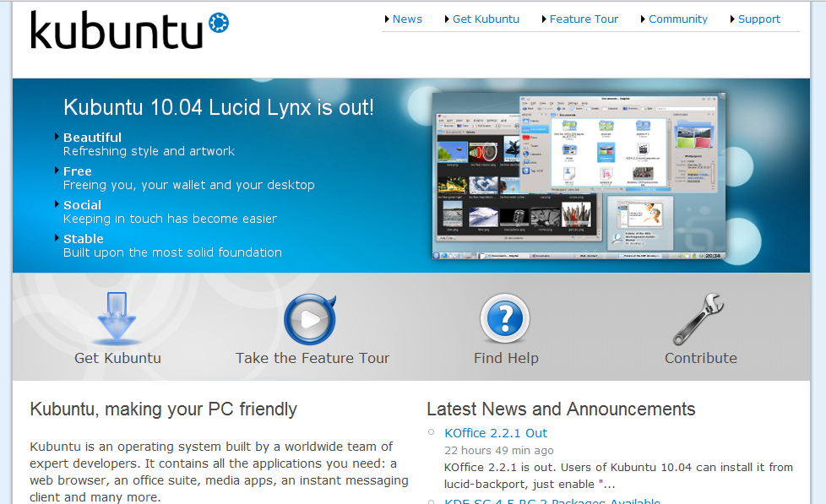Click 'Kubuntu, making your PC friendly' heading
Screen dimensions: 826x504
click(x=163, y=409)
